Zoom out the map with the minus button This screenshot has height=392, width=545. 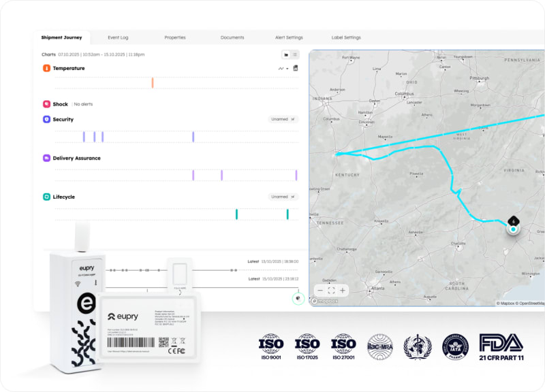point(320,291)
